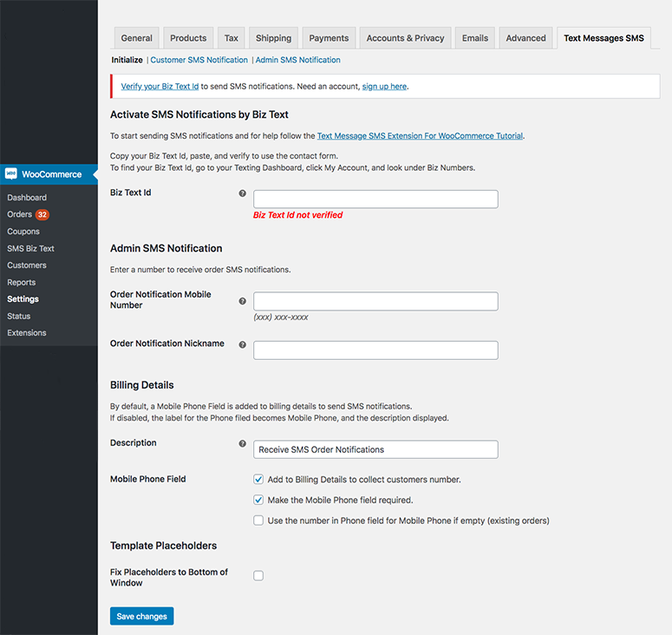Open Extensions in the sidebar
The width and height of the screenshot is (672, 635).
(27, 333)
